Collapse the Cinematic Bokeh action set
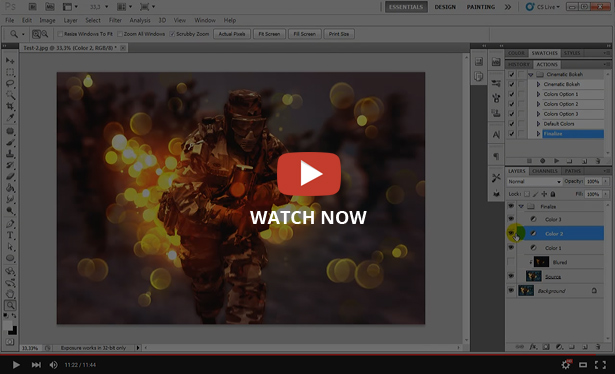The height and width of the screenshot is (374, 615). click(531, 74)
